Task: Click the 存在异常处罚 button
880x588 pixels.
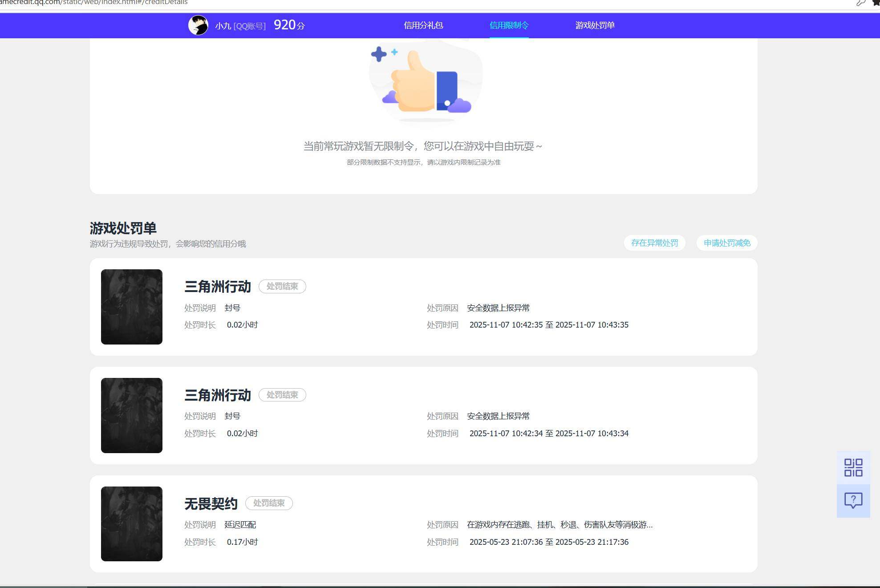Action: [x=654, y=243]
